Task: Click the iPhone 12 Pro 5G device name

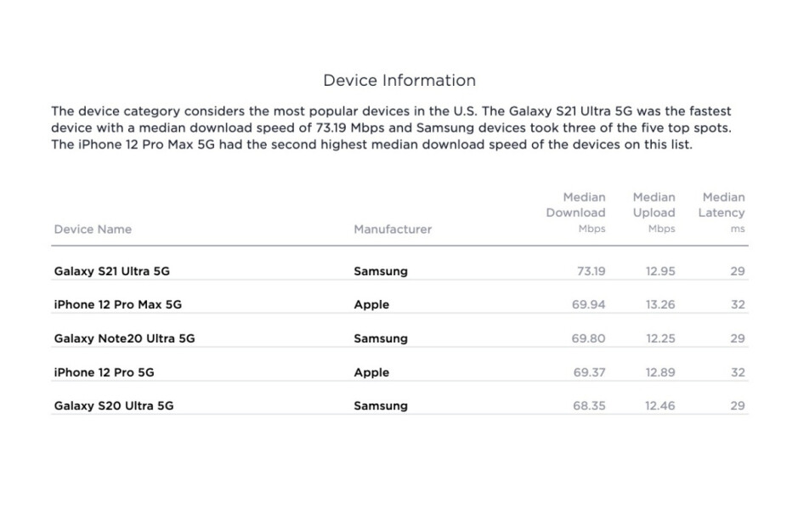Action: [x=104, y=372]
